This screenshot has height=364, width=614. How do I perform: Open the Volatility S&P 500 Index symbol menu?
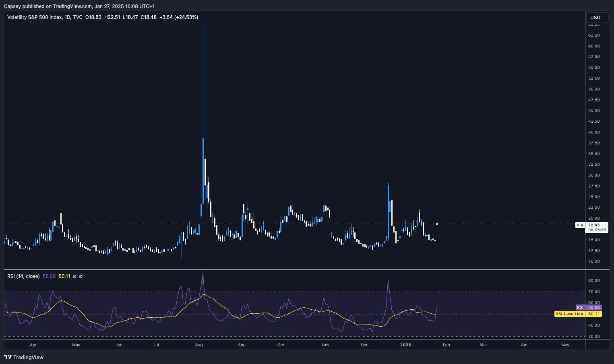[34, 17]
